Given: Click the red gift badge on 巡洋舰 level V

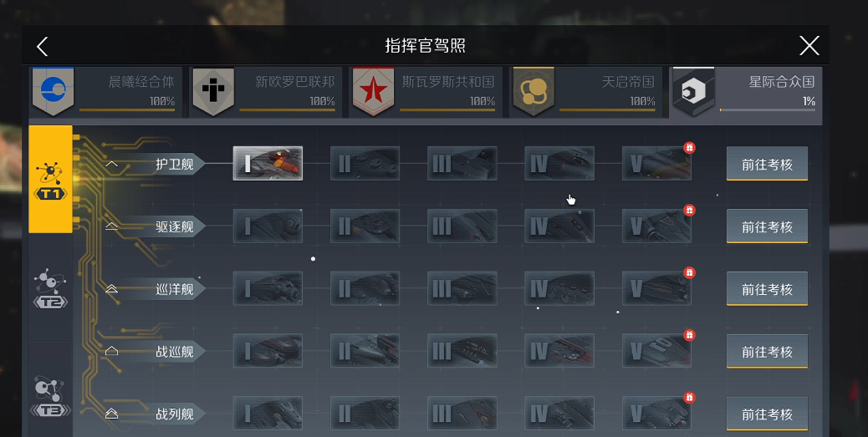Looking at the screenshot, I should coord(689,272).
